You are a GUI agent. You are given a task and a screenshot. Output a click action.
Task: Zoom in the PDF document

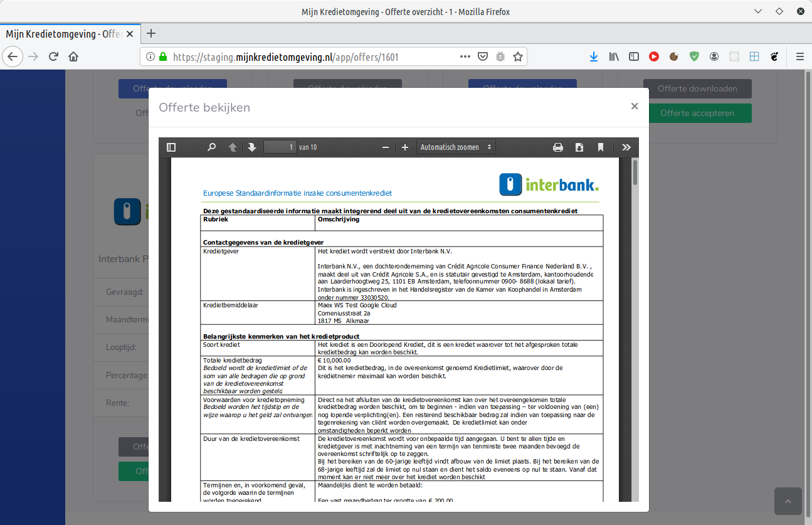coord(405,147)
